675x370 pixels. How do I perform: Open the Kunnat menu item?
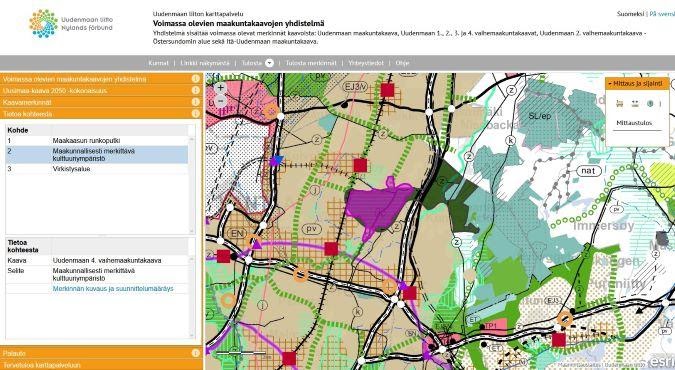(x=158, y=63)
